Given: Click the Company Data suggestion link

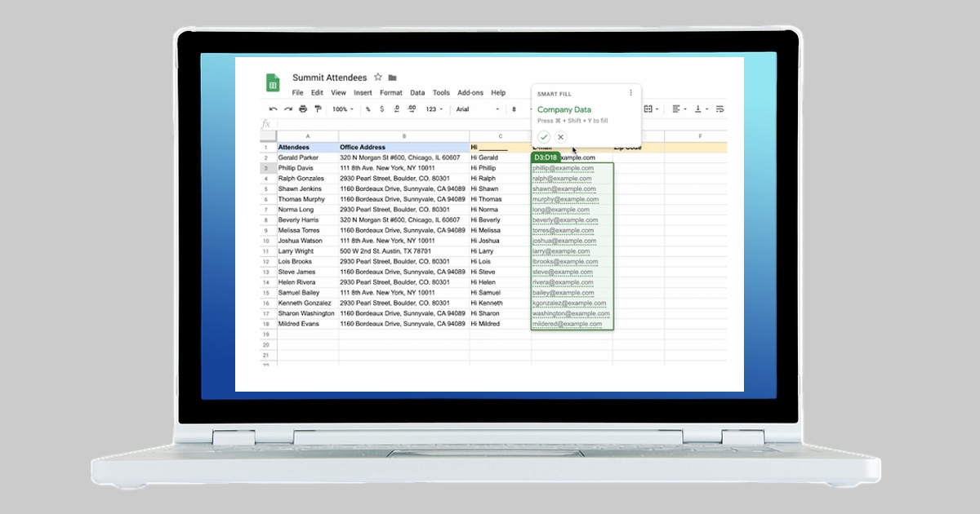Looking at the screenshot, I should click(x=565, y=109).
